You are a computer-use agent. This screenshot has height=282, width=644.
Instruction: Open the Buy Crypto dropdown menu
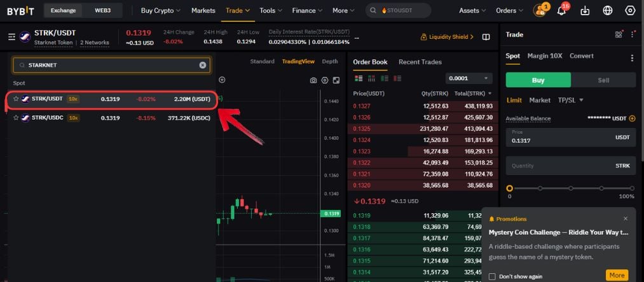[x=161, y=11]
